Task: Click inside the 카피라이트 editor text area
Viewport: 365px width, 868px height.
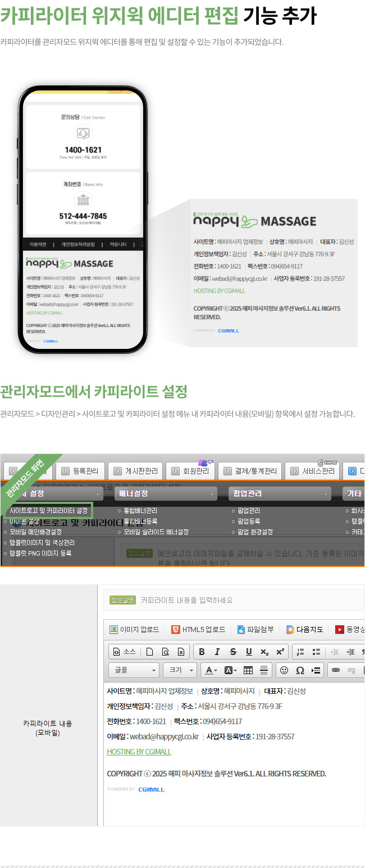Action: [x=234, y=753]
